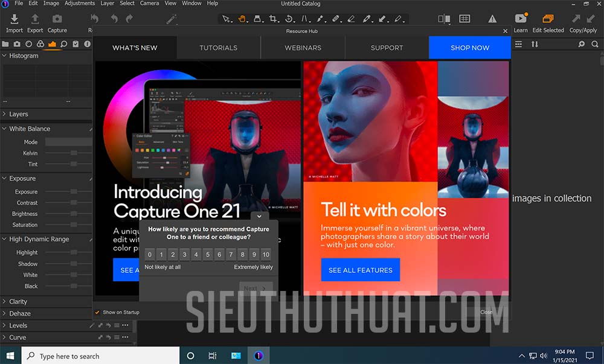Switch to the Support tab

387,48
